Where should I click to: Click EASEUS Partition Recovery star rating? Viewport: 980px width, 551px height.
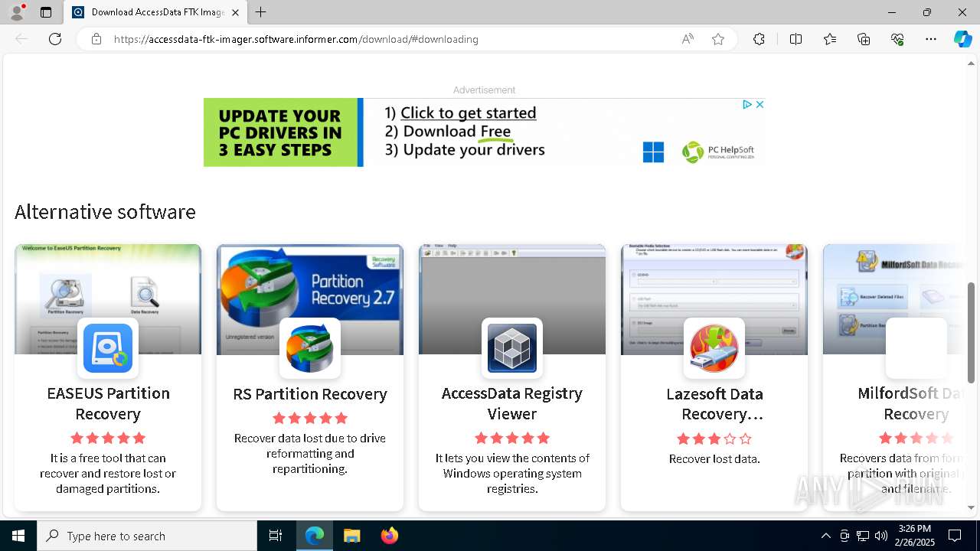pyautogui.click(x=108, y=439)
